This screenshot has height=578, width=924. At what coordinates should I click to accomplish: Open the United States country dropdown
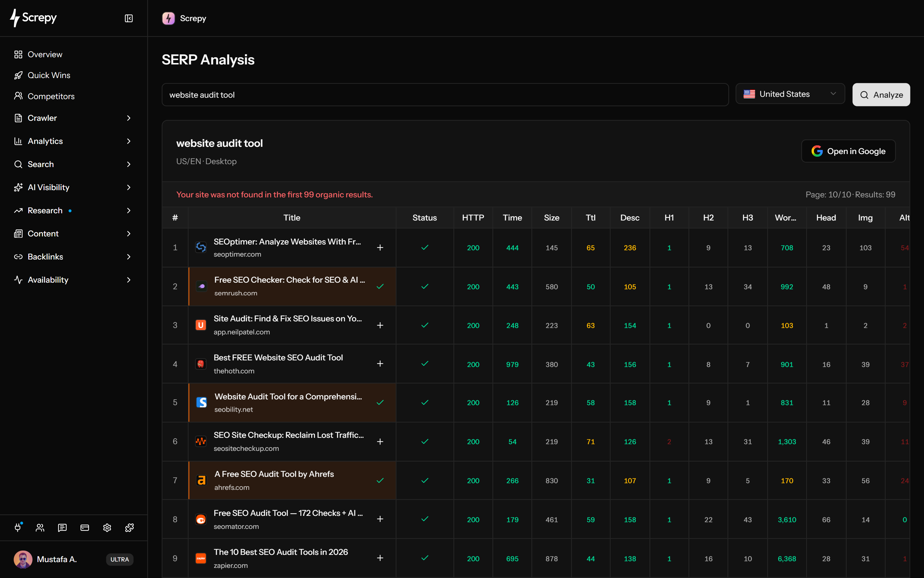coord(790,94)
